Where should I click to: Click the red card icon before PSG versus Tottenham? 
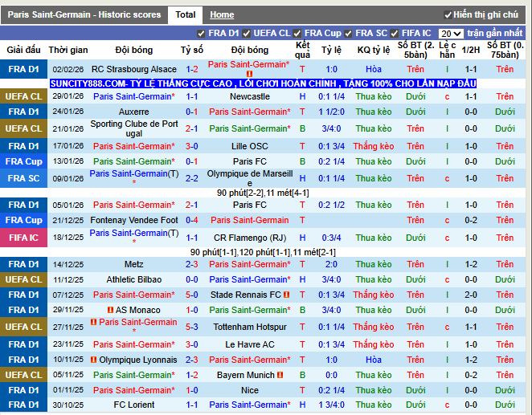pyautogui.click(x=94, y=322)
